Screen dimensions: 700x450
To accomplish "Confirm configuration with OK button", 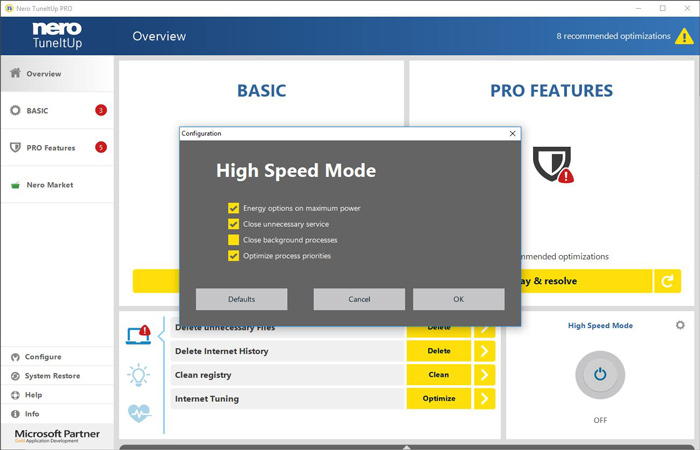I will (x=458, y=299).
